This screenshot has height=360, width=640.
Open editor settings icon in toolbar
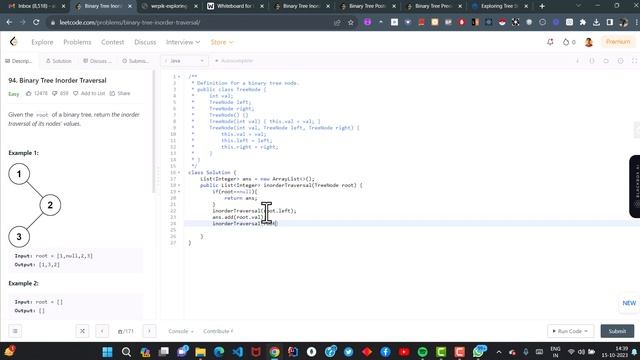click(x=620, y=61)
